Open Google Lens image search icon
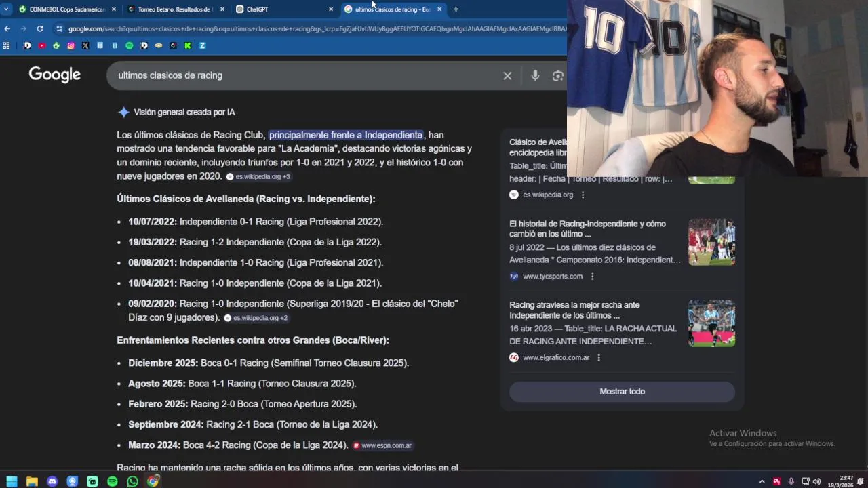 (x=558, y=76)
